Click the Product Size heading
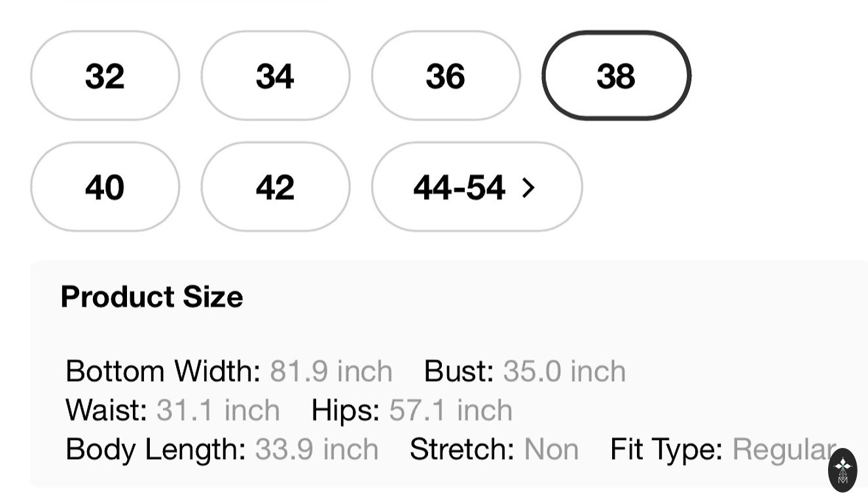The width and height of the screenshot is (868, 503). (x=152, y=297)
